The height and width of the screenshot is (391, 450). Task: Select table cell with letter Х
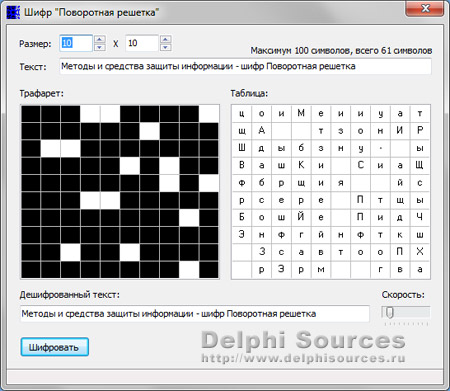pos(420,252)
